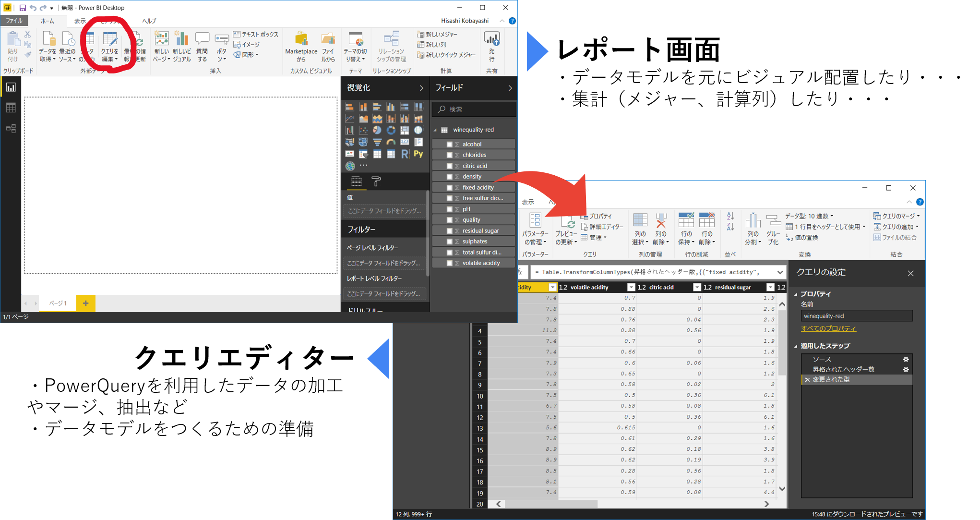Open the Model view from the left sidebar
The width and height of the screenshot is (980, 520).
click(11, 128)
